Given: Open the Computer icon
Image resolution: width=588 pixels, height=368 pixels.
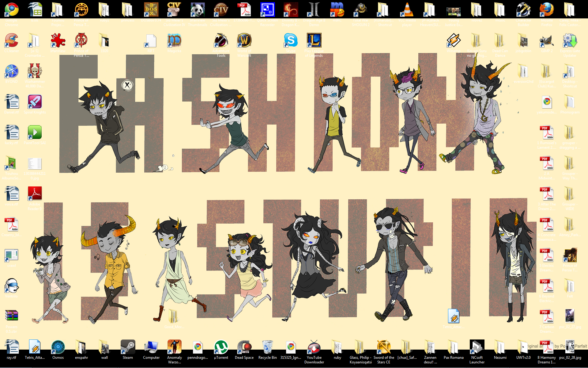Looking at the screenshot, I should pyautogui.click(x=151, y=347).
